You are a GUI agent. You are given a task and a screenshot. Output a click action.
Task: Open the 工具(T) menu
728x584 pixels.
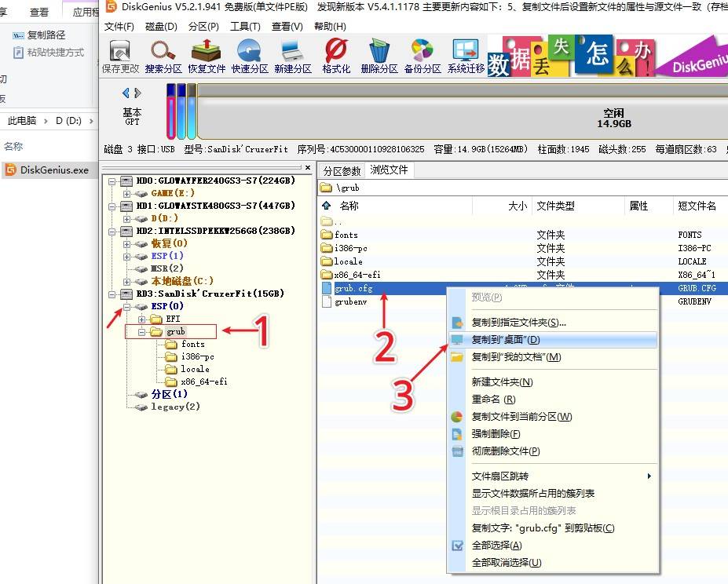244,26
